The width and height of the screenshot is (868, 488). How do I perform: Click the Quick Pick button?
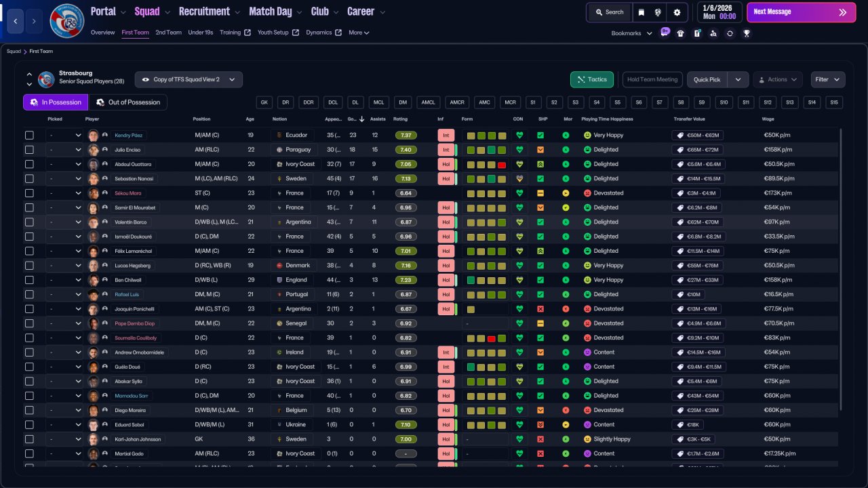coord(707,79)
